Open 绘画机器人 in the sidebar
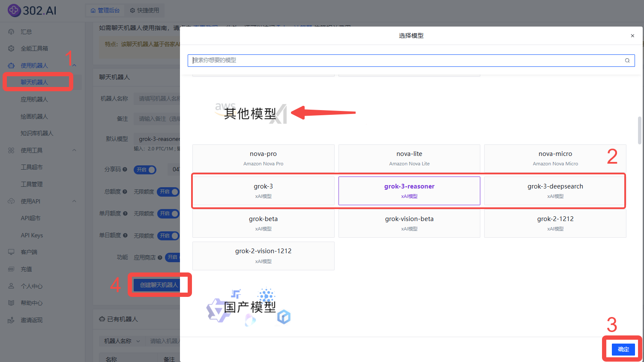 coord(34,117)
